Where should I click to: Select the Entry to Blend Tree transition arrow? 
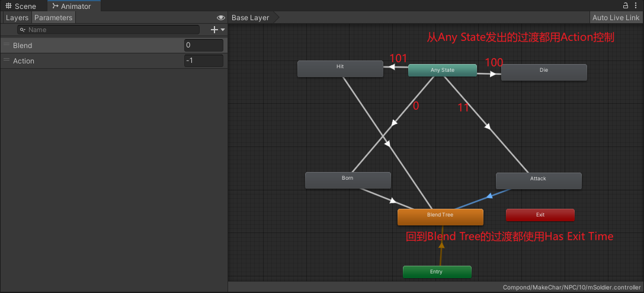click(x=441, y=246)
